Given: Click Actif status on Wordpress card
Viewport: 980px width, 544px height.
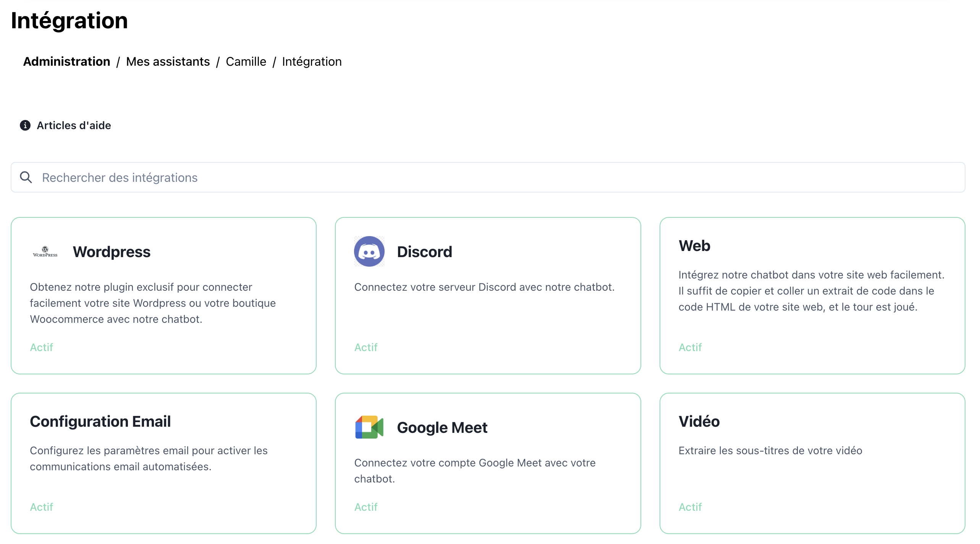Looking at the screenshot, I should [x=41, y=347].
